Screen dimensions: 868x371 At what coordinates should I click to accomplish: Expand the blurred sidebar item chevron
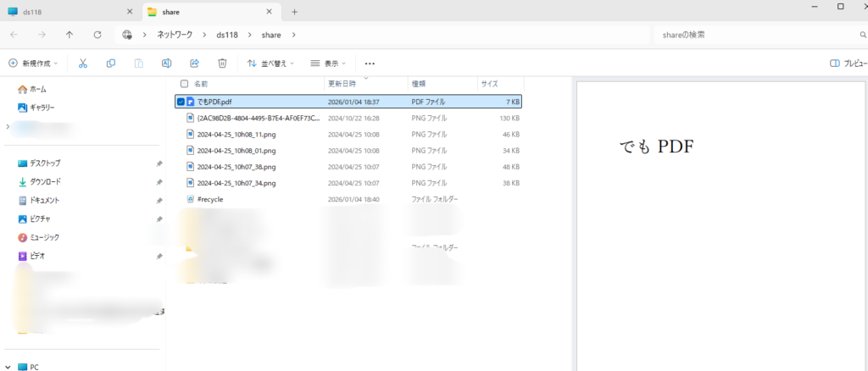click(x=7, y=127)
